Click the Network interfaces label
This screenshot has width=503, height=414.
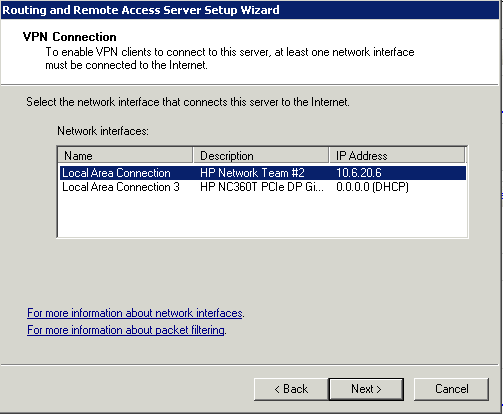pos(103,131)
